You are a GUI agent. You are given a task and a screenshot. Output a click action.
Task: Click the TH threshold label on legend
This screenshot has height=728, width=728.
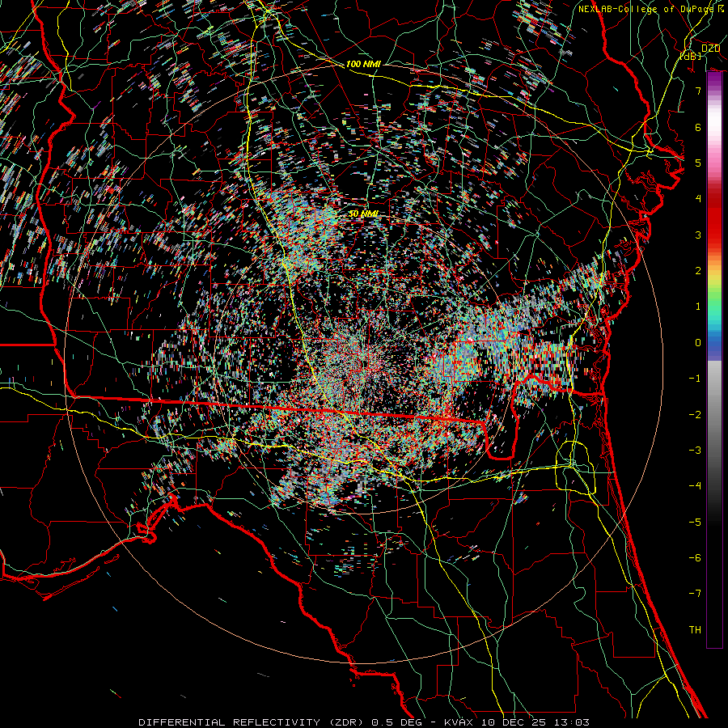tap(695, 630)
